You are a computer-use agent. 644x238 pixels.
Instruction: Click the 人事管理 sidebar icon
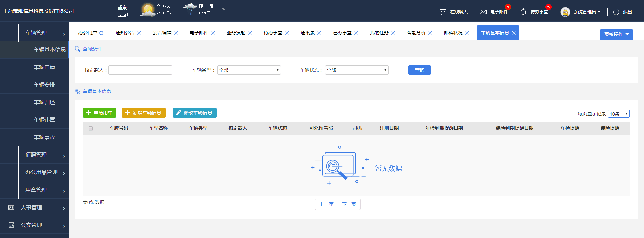pyautogui.click(x=11, y=208)
